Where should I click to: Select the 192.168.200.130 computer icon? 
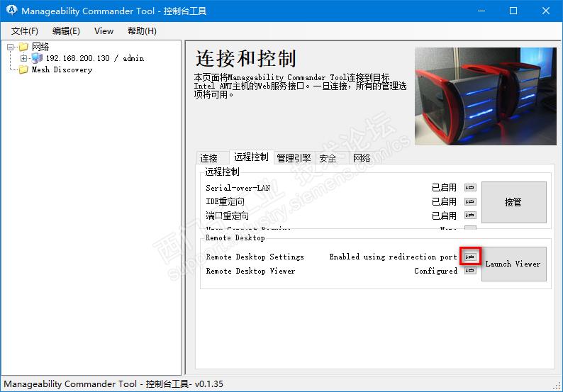click(x=37, y=58)
